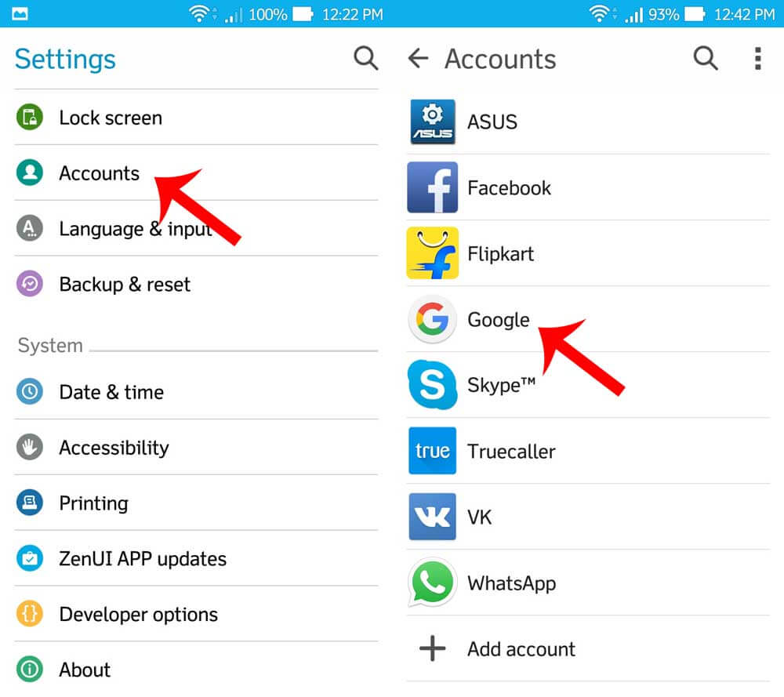Tap the Flipkart account icon
The image size is (784, 697).
[432, 254]
